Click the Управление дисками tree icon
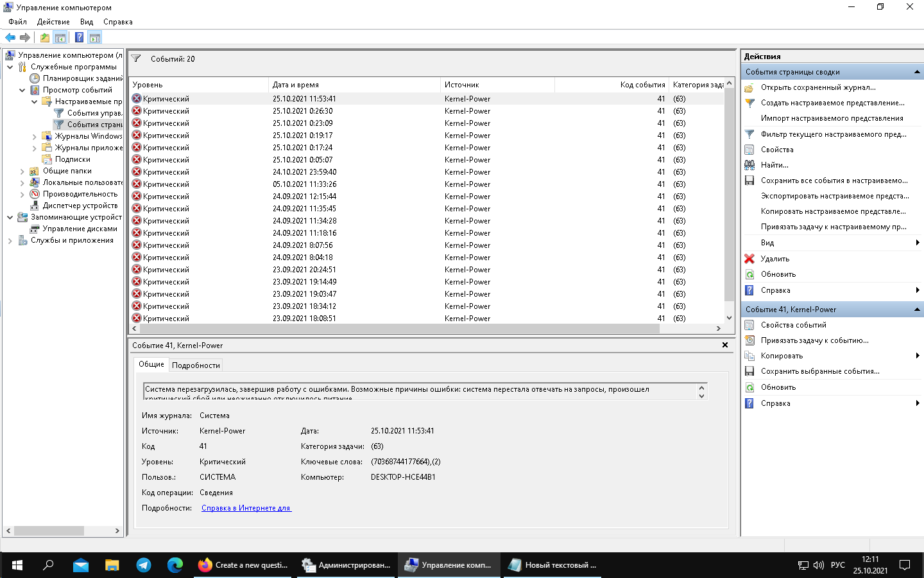 click(35, 229)
